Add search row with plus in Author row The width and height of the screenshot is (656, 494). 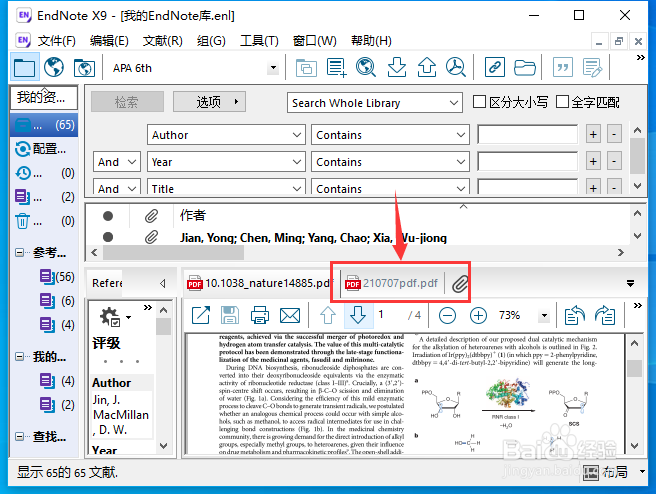tap(593, 134)
